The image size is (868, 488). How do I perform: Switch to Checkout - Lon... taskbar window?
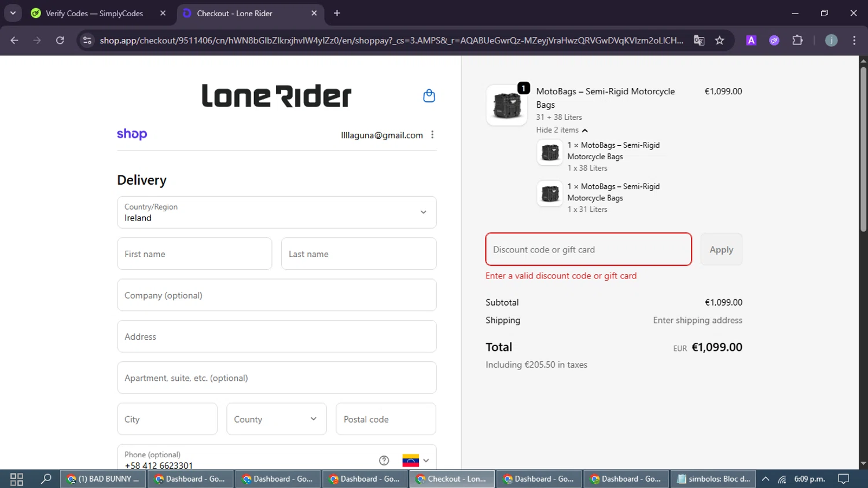(452, 479)
